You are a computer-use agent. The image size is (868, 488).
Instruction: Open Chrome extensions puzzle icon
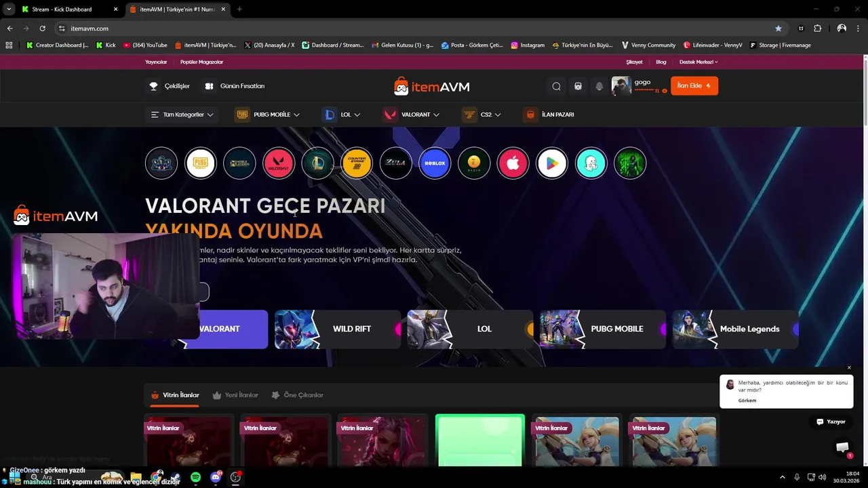tap(817, 28)
